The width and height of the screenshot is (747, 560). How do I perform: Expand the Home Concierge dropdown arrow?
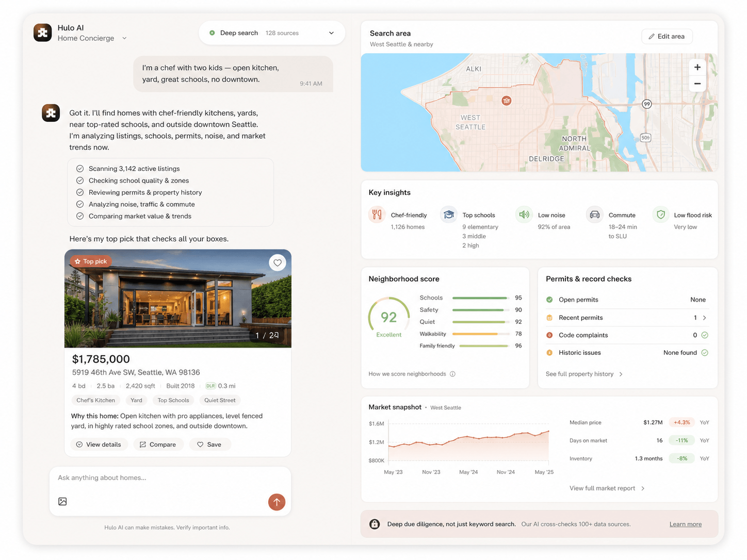[x=124, y=38]
